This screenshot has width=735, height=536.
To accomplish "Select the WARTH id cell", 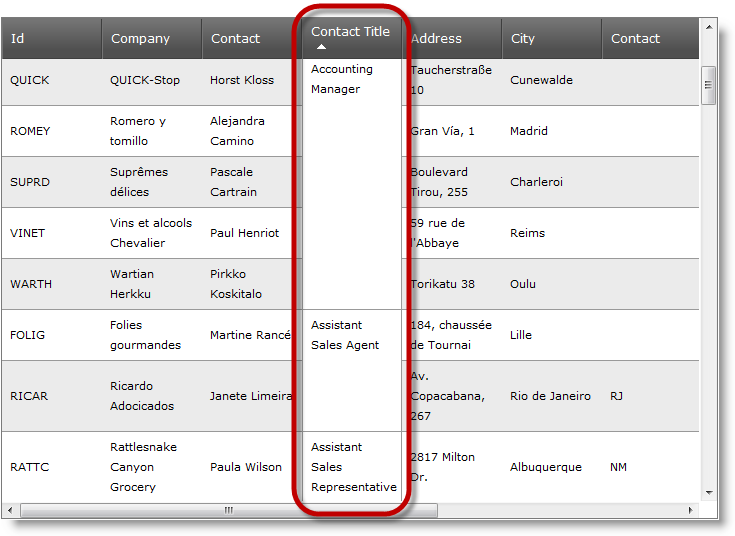I will pyautogui.click(x=52, y=284).
